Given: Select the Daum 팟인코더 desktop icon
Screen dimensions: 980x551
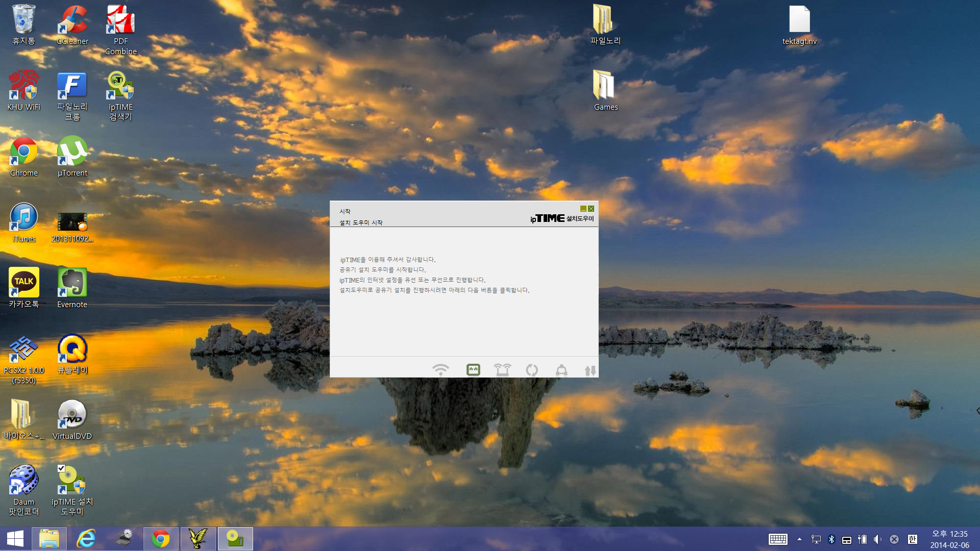Looking at the screenshot, I should [23, 490].
